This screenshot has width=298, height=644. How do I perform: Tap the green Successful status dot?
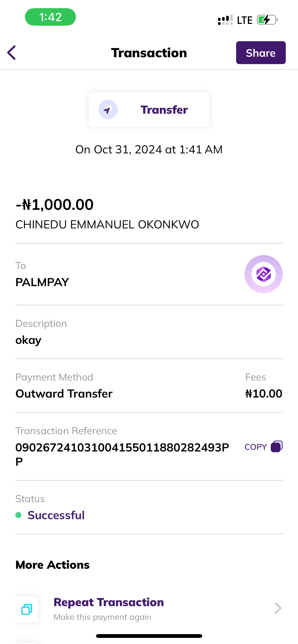point(18,515)
